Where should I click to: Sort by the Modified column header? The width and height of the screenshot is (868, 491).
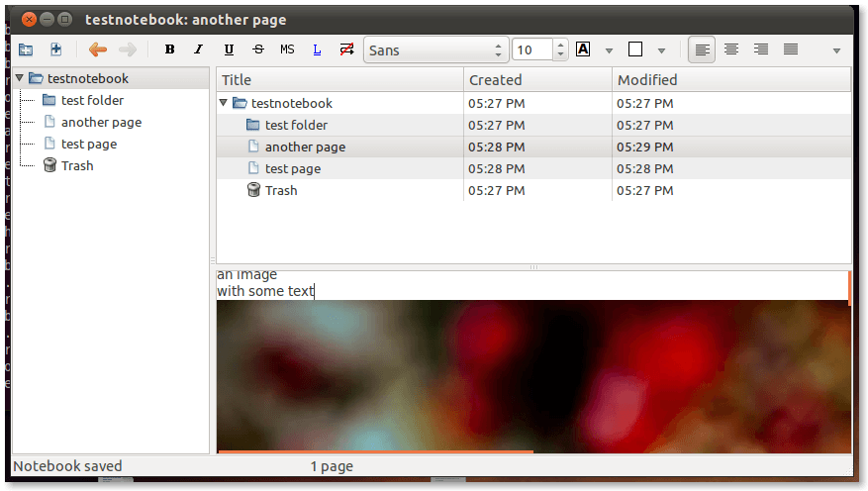click(646, 80)
